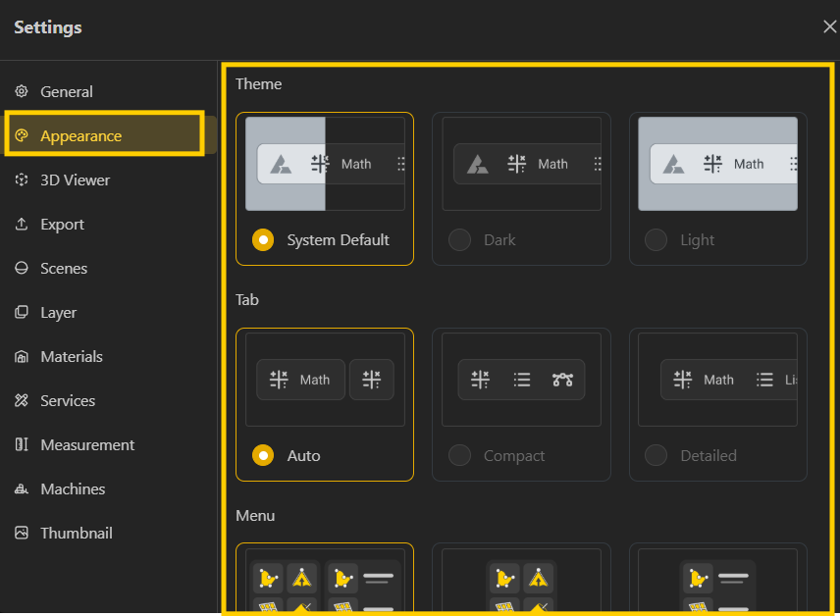The image size is (840, 616).
Task: Click the Materials building icon
Action: pos(22,356)
